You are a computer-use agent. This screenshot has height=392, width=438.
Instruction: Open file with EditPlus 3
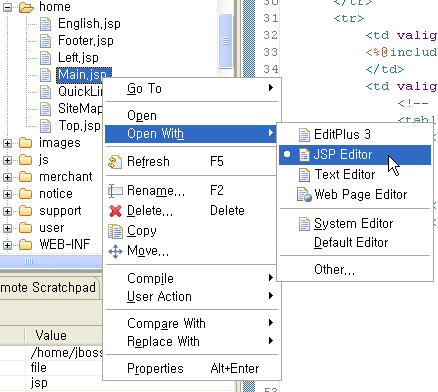tap(355, 135)
